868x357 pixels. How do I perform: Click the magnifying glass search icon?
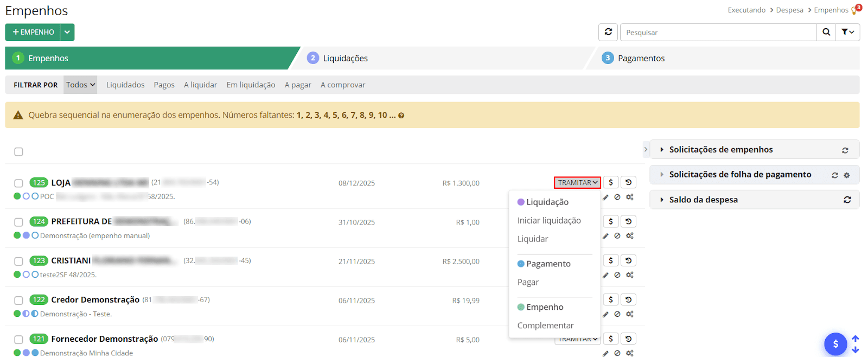(x=826, y=32)
